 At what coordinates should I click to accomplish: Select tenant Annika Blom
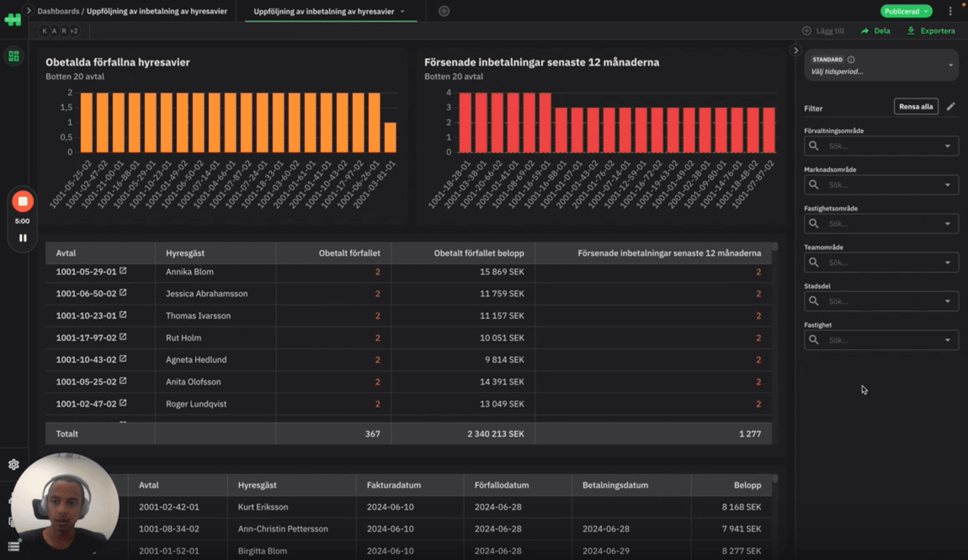(x=190, y=272)
